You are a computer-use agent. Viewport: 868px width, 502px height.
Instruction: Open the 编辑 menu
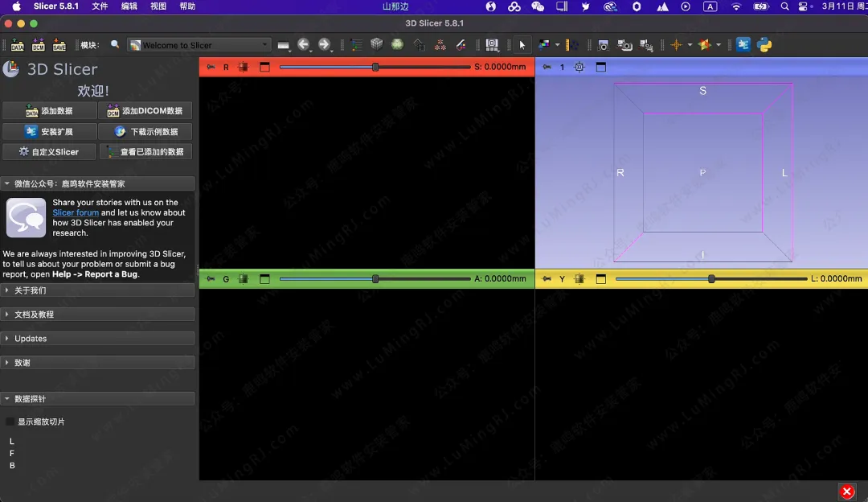click(129, 6)
